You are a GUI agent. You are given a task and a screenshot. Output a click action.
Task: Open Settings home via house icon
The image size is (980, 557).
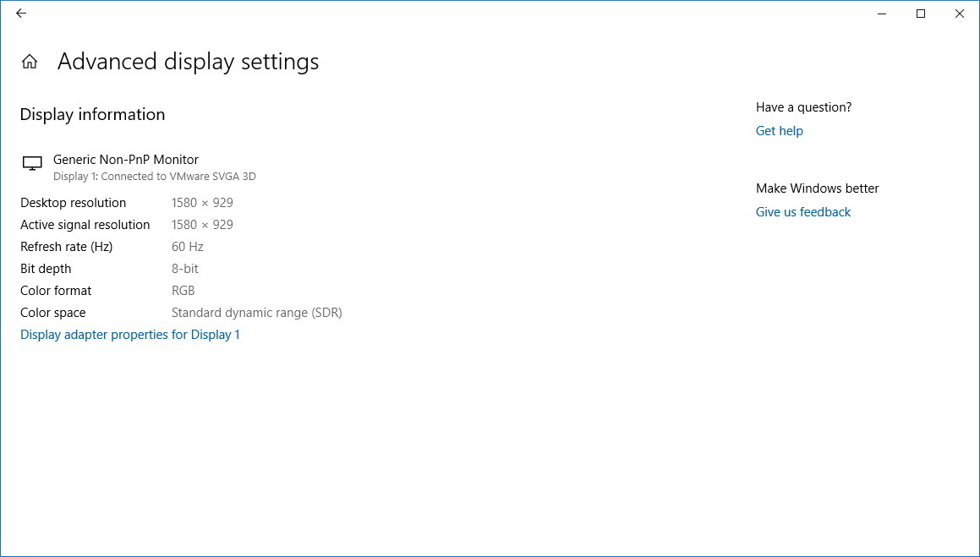pos(30,61)
